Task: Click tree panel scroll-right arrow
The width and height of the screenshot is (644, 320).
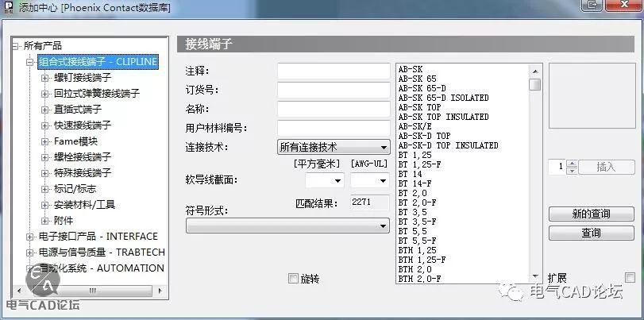Action: tap(160, 291)
